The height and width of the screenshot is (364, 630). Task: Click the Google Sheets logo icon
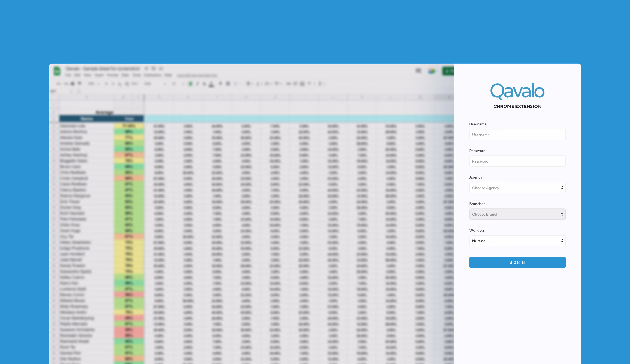click(57, 71)
